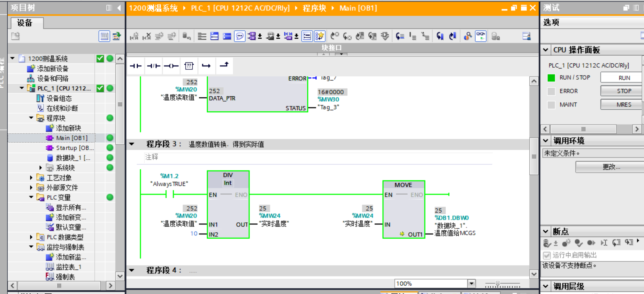Insert an empty box instruction
This screenshot has width=644, height=294.
(189, 66)
